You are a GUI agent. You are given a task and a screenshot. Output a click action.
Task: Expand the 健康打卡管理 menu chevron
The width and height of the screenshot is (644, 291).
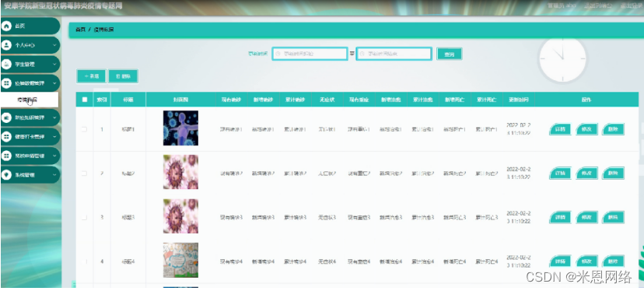[54, 137]
